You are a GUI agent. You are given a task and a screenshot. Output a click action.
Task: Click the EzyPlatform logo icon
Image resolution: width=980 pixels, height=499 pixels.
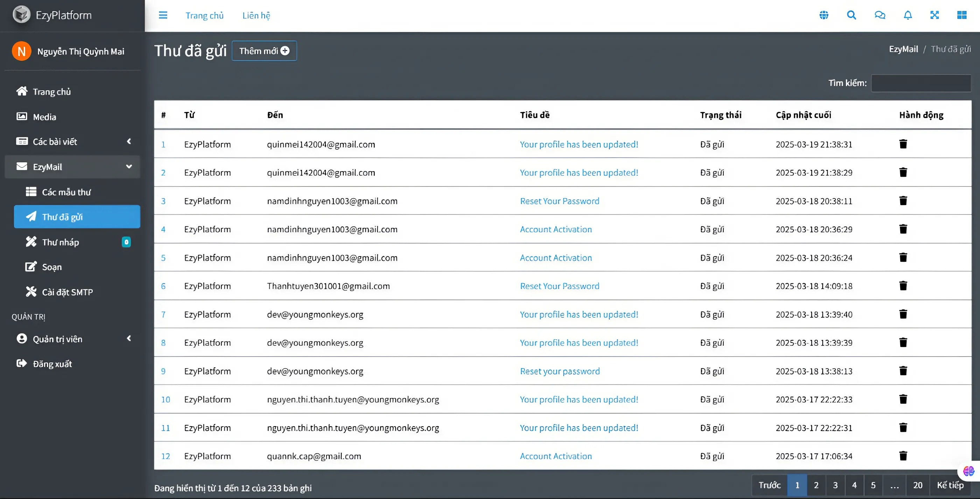pos(21,15)
